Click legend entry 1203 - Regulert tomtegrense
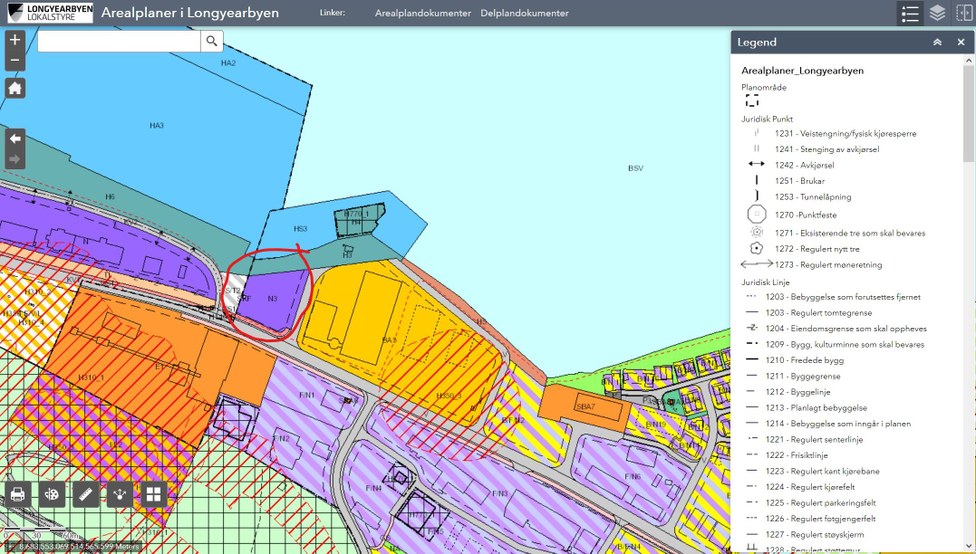This screenshot has height=554, width=976. click(819, 312)
